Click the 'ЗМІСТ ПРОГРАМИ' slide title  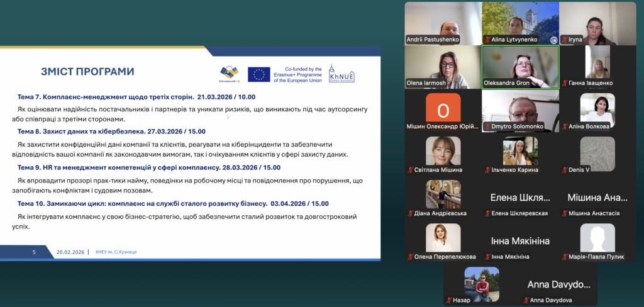[x=87, y=72]
